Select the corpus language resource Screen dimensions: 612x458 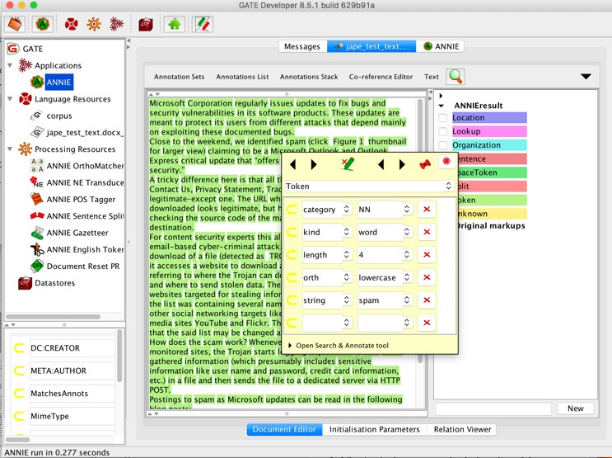(x=59, y=116)
